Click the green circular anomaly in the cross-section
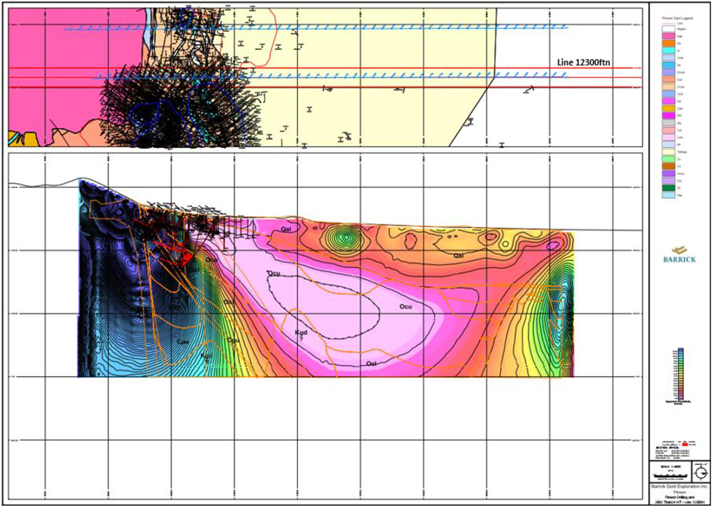 pos(345,238)
